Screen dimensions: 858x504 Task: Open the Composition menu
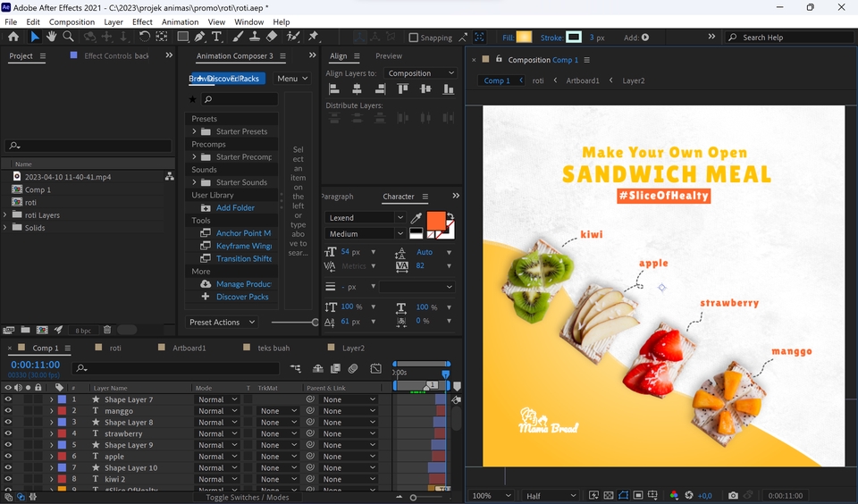pyautogui.click(x=71, y=21)
